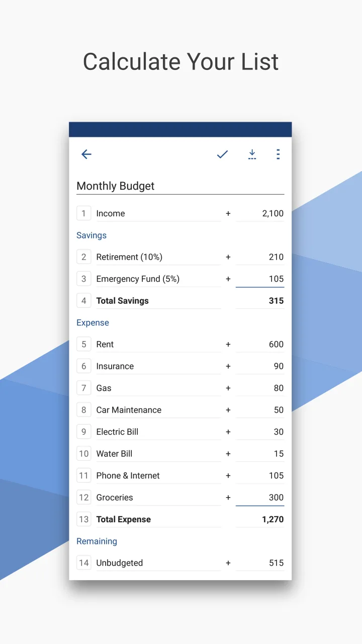The image size is (362, 644).
Task: Select the Savings section header
Action: coord(92,235)
